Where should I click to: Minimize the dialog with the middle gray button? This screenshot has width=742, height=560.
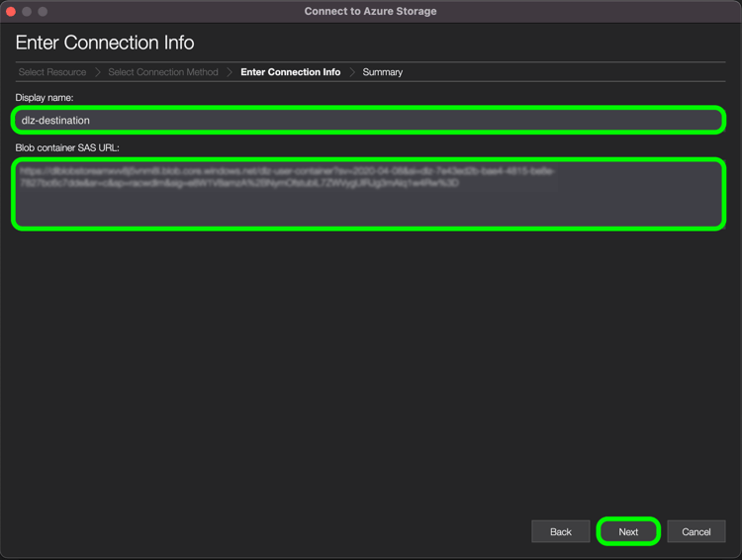coord(27,11)
